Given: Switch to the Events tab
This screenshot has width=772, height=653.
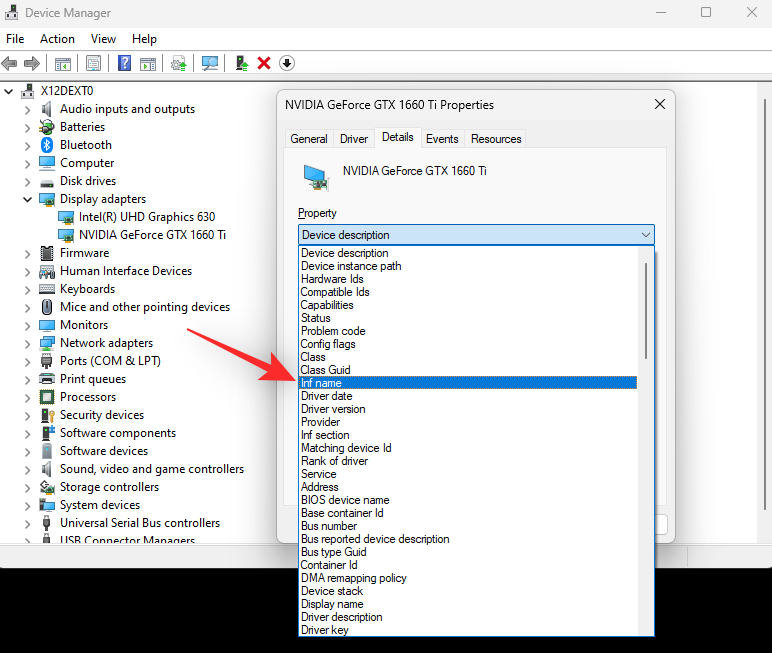Looking at the screenshot, I should coord(441,139).
